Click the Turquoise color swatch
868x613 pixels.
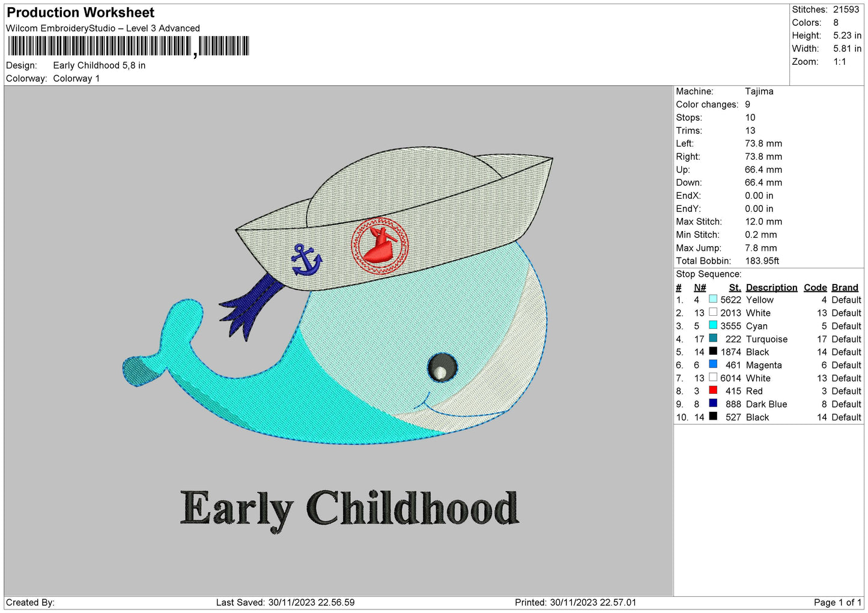[x=713, y=339]
